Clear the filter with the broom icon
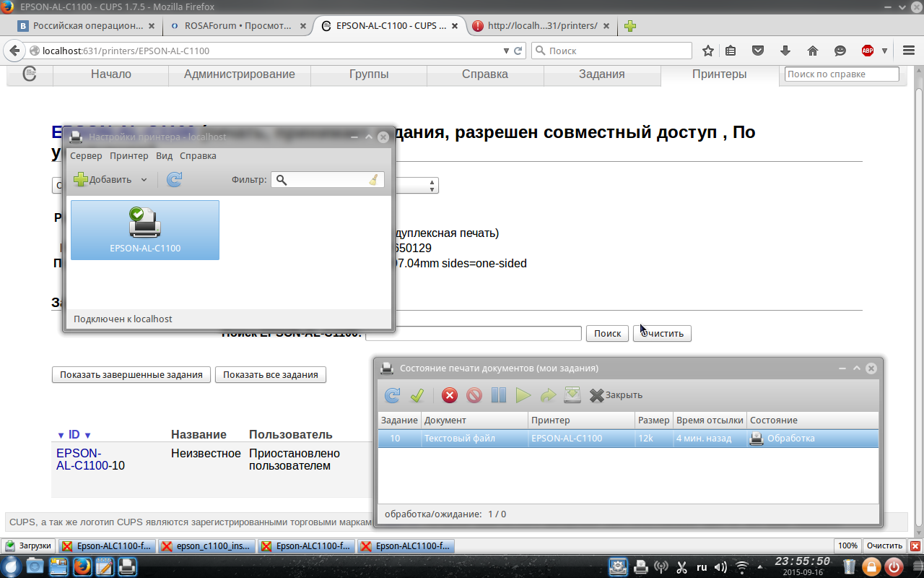The width and height of the screenshot is (924, 578). pyautogui.click(x=373, y=180)
